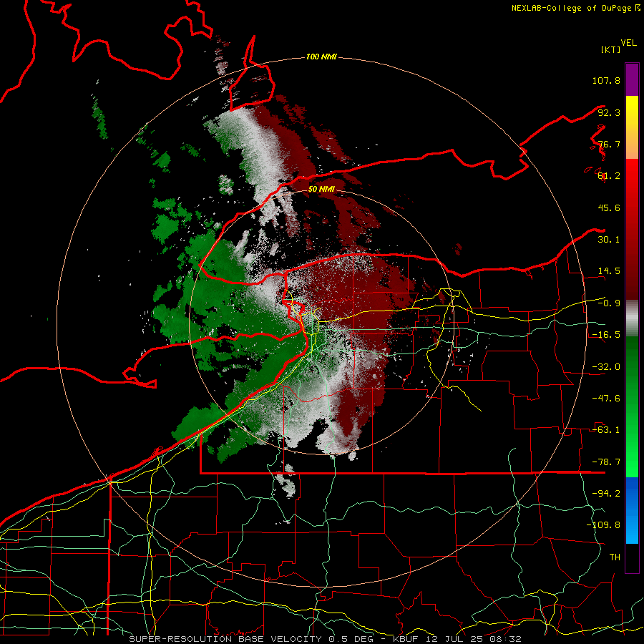Select the -32.0 legend value
Image resolution: width=644 pixels, height=644 pixels.
pyautogui.click(x=606, y=367)
